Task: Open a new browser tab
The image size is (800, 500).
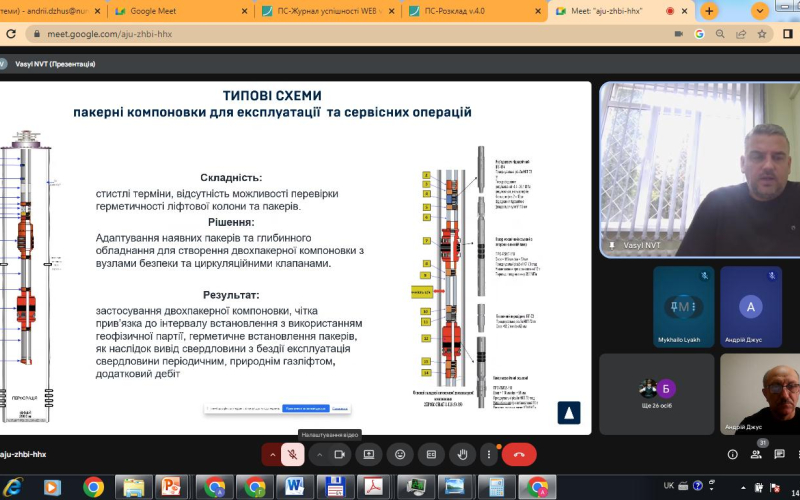Action: tap(709, 11)
